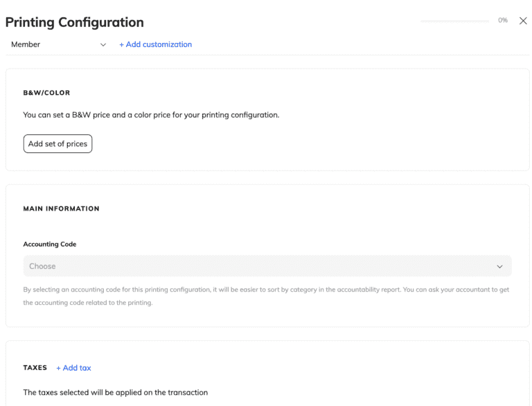Viewport: 532px width, 406px height.
Task: Open the Accounting Code dropdown field
Action: pos(267,266)
